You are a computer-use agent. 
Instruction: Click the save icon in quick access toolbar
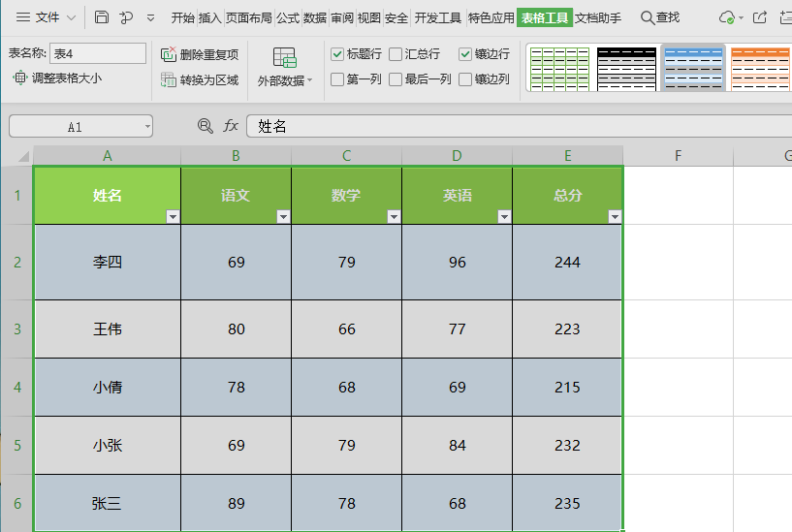[x=102, y=17]
